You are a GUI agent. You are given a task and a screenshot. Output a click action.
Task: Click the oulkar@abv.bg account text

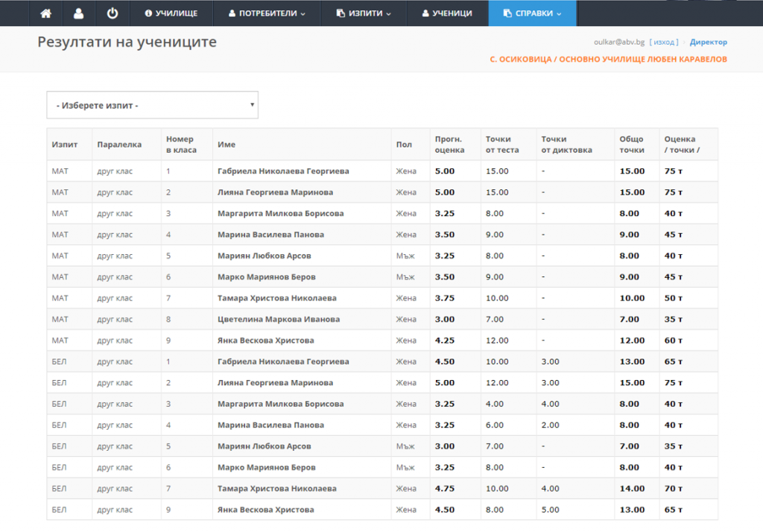pos(619,42)
